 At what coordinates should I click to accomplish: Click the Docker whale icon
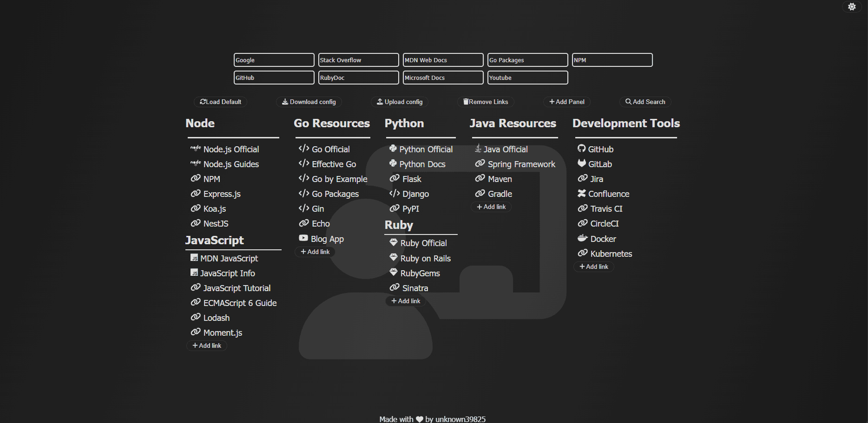[583, 238]
